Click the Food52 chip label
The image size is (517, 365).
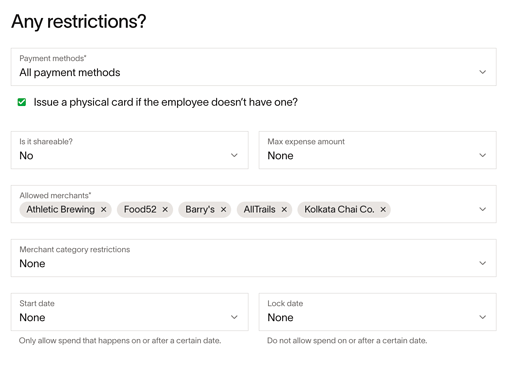pos(140,209)
